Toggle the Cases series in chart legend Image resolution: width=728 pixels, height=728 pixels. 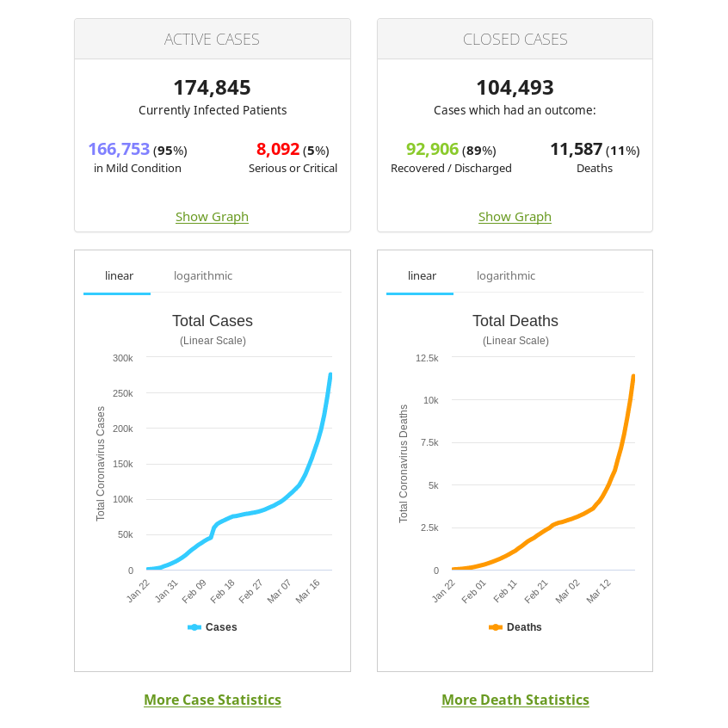click(213, 627)
